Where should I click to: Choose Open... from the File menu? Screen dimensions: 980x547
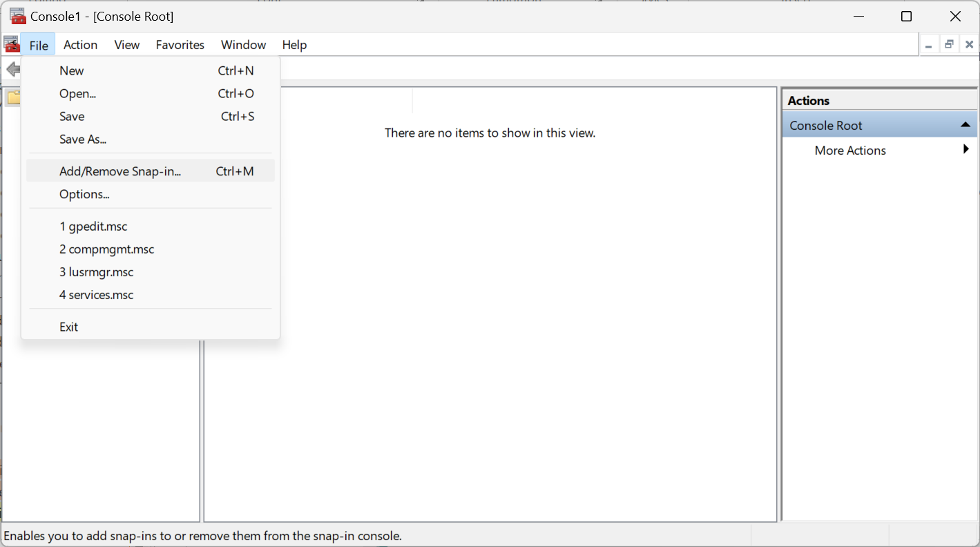click(151, 93)
